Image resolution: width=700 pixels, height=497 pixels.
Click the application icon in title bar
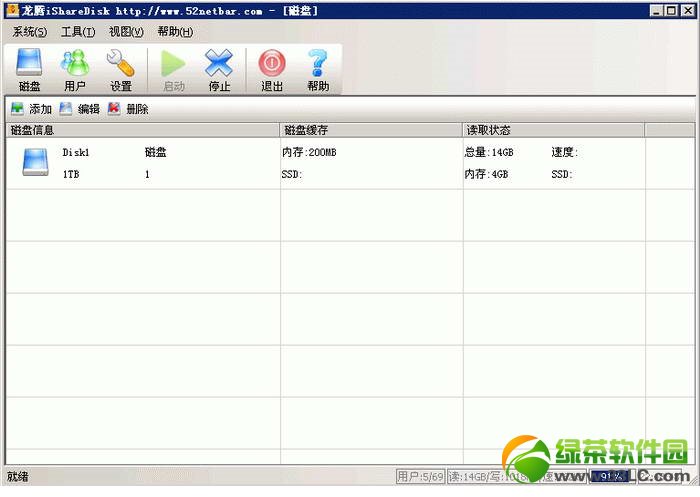pyautogui.click(x=12, y=9)
